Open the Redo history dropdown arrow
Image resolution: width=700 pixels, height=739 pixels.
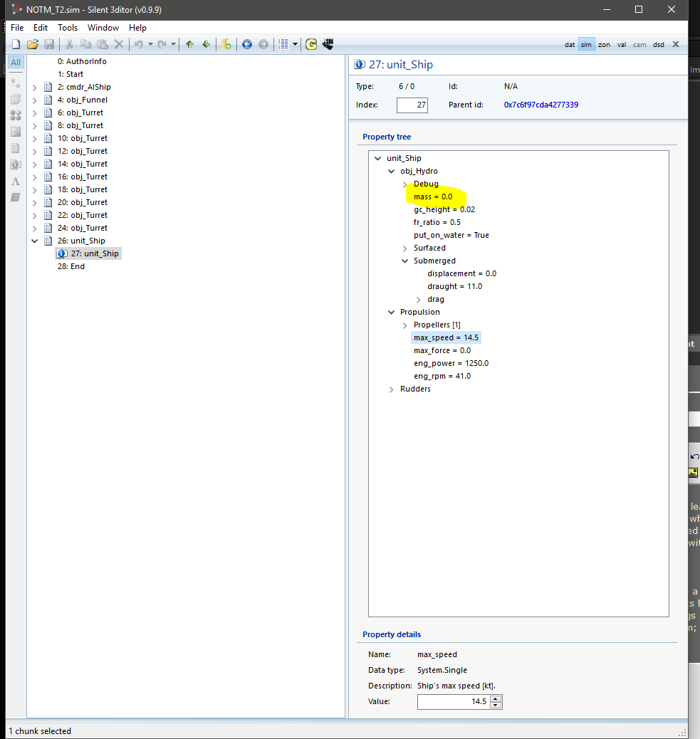coord(174,44)
